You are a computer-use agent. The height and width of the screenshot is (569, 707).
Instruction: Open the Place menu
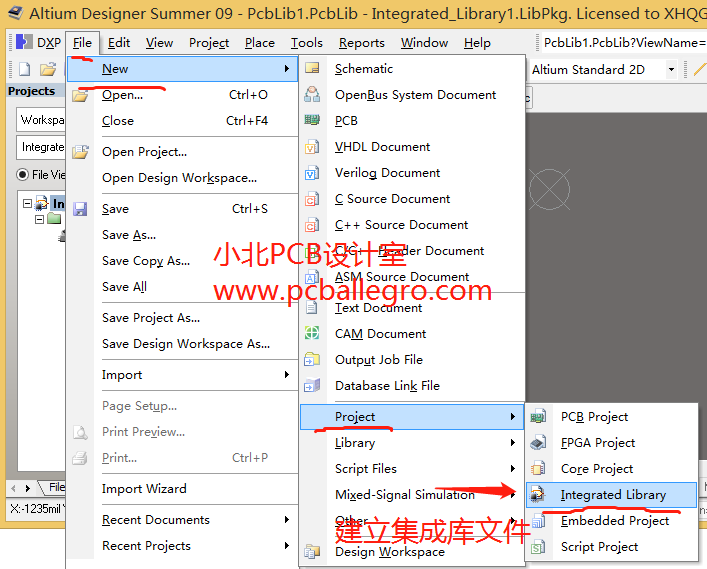click(x=260, y=43)
